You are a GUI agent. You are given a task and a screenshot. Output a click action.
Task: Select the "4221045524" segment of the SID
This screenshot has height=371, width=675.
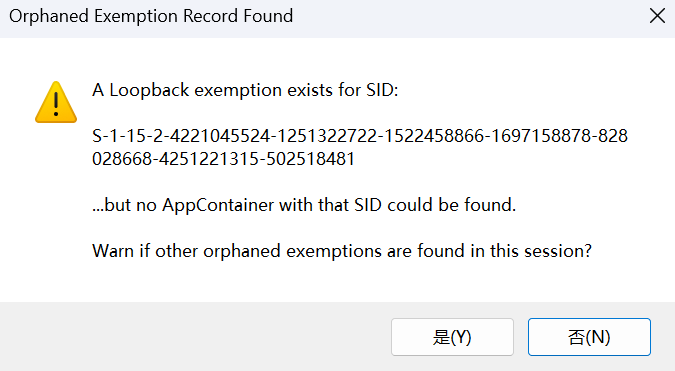(x=220, y=136)
